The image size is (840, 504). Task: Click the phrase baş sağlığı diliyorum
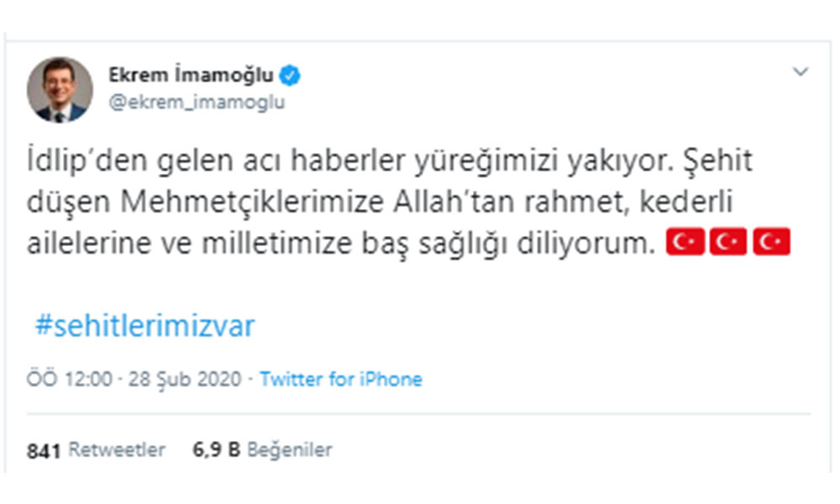click(525, 244)
